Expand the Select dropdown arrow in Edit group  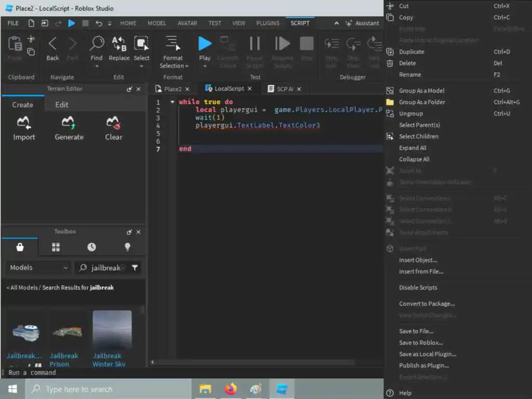click(141, 66)
